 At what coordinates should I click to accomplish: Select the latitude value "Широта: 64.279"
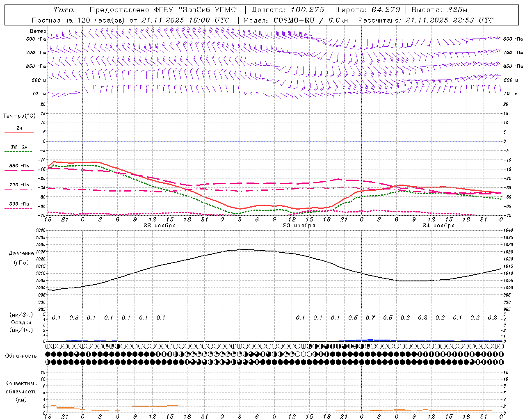(367, 10)
